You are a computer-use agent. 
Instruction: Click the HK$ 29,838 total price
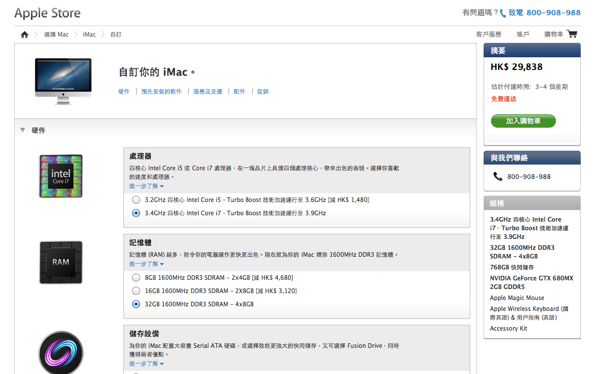coord(517,67)
